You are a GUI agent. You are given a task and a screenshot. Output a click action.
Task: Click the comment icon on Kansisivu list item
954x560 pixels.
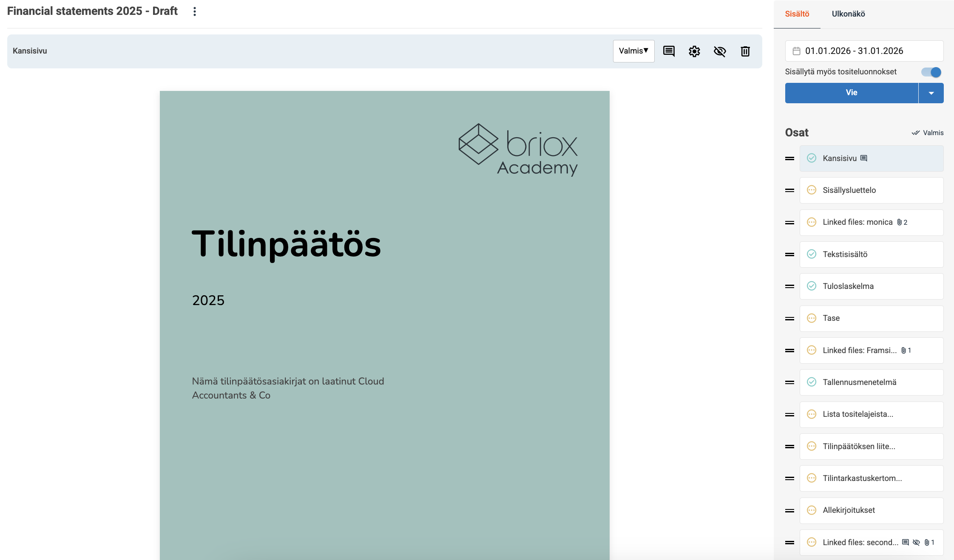coord(863,158)
